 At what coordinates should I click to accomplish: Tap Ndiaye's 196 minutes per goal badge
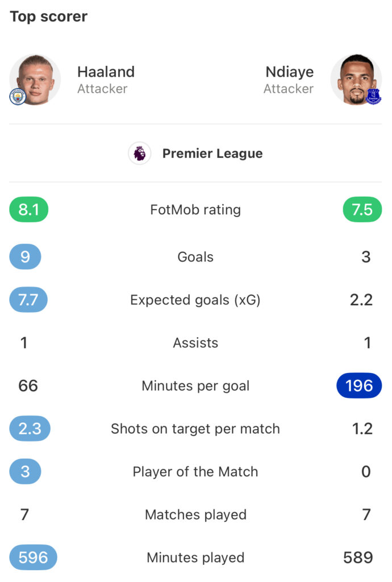point(359,386)
